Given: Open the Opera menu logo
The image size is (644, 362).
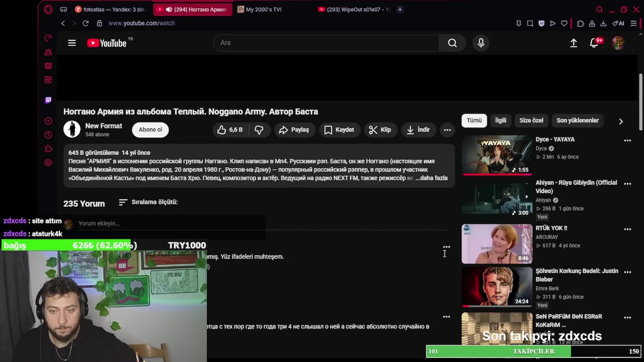Looking at the screenshot, I should (48, 10).
